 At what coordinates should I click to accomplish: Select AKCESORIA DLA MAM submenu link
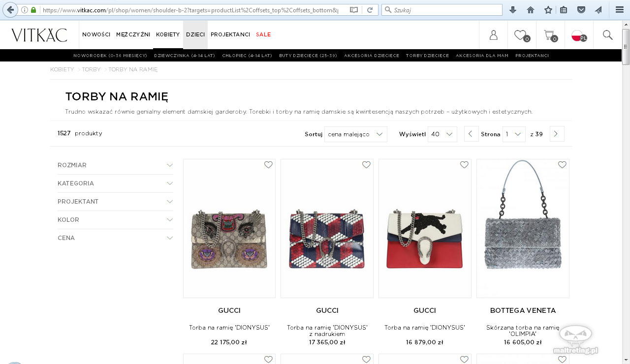pos(482,56)
